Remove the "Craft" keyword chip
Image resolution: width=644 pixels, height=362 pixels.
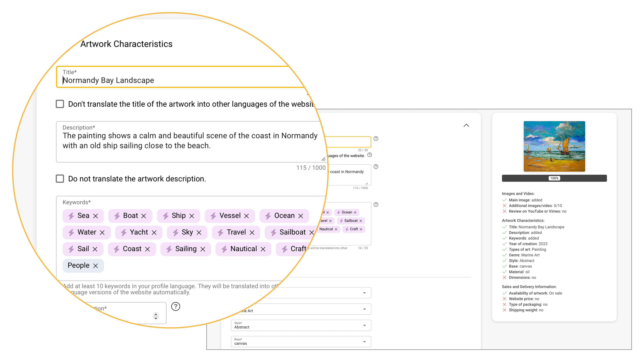tap(361, 229)
